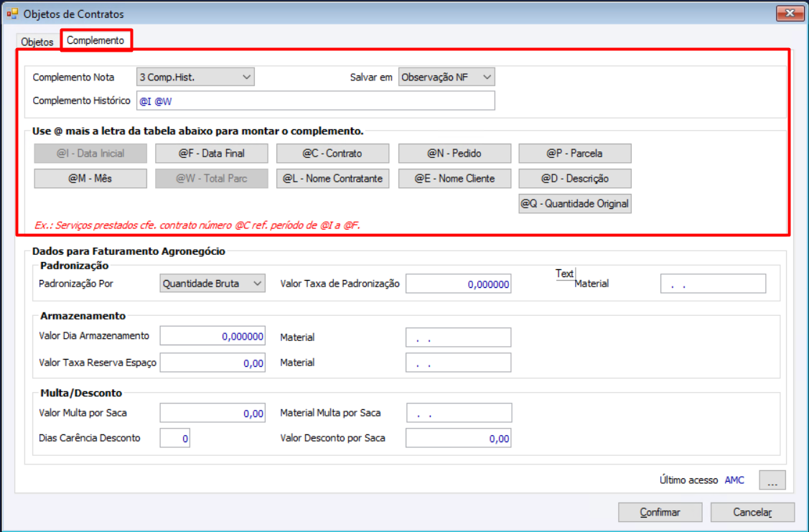Insert the @E - Nome Cliente tag
The height and width of the screenshot is (532, 809).
(x=454, y=179)
